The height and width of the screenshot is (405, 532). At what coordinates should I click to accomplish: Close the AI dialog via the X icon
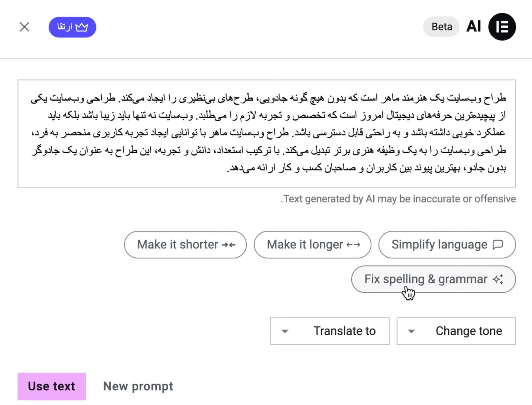[x=24, y=27]
